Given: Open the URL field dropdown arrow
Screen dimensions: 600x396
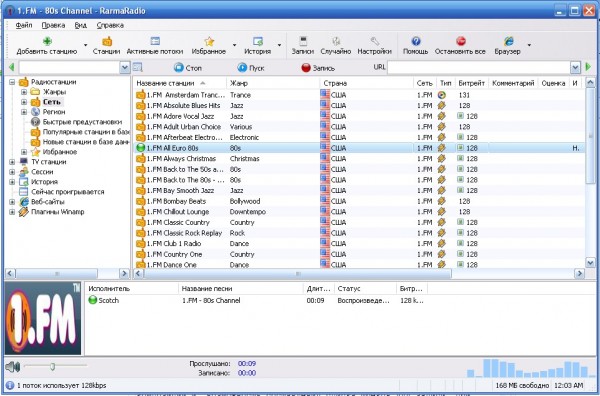Looking at the screenshot, I should click(576, 68).
